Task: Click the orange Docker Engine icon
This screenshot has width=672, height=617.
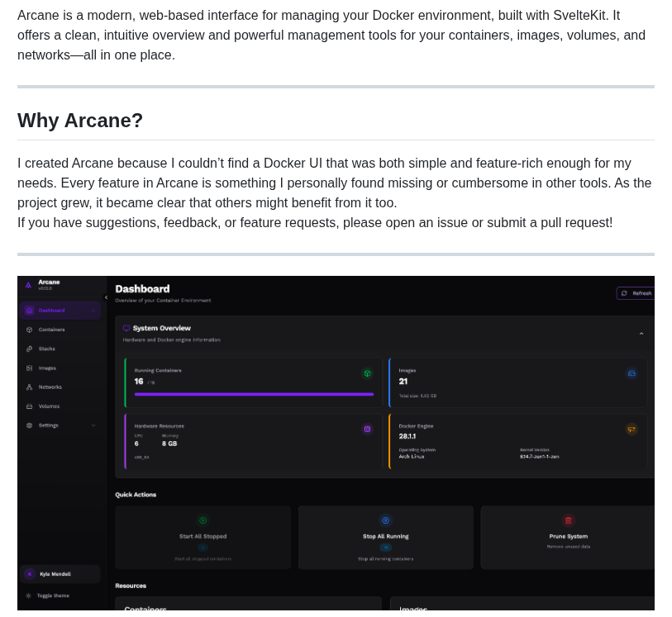Action: 631,429
